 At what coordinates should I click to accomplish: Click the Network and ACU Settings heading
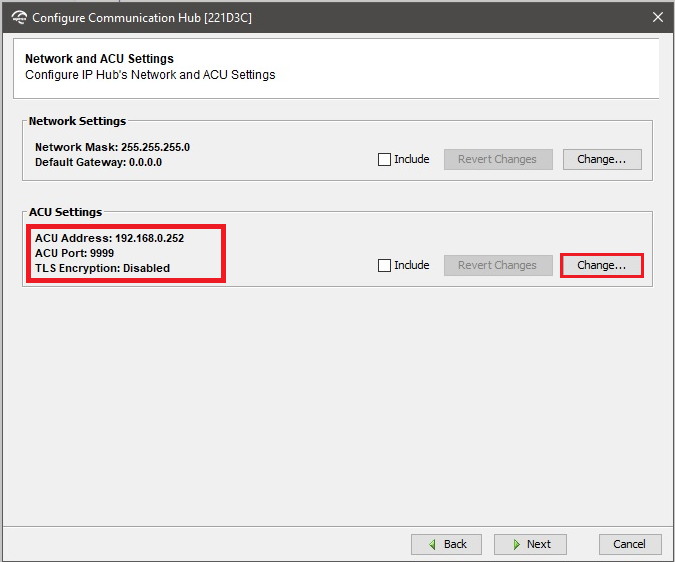point(99,59)
